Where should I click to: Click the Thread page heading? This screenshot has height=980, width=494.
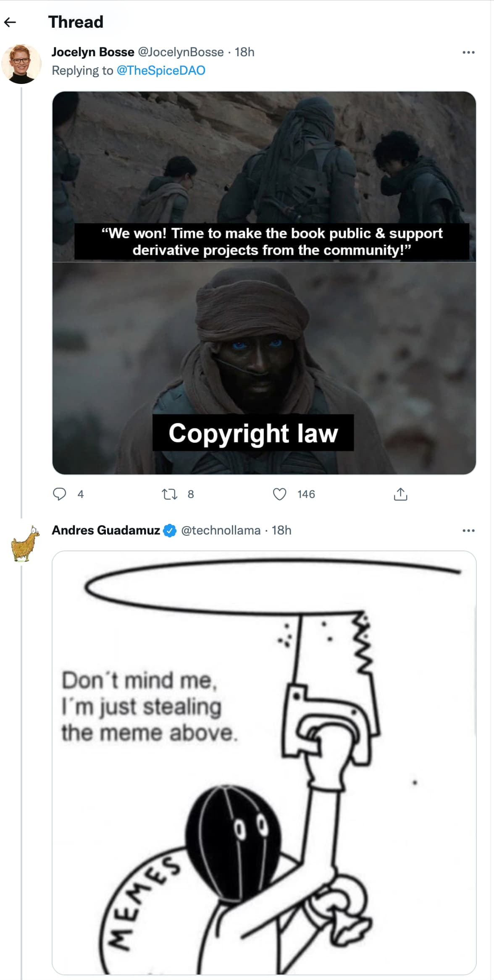tap(76, 22)
